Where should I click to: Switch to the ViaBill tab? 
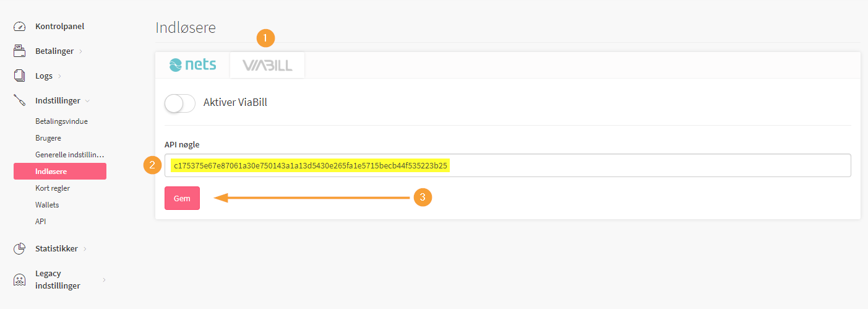pos(267,65)
